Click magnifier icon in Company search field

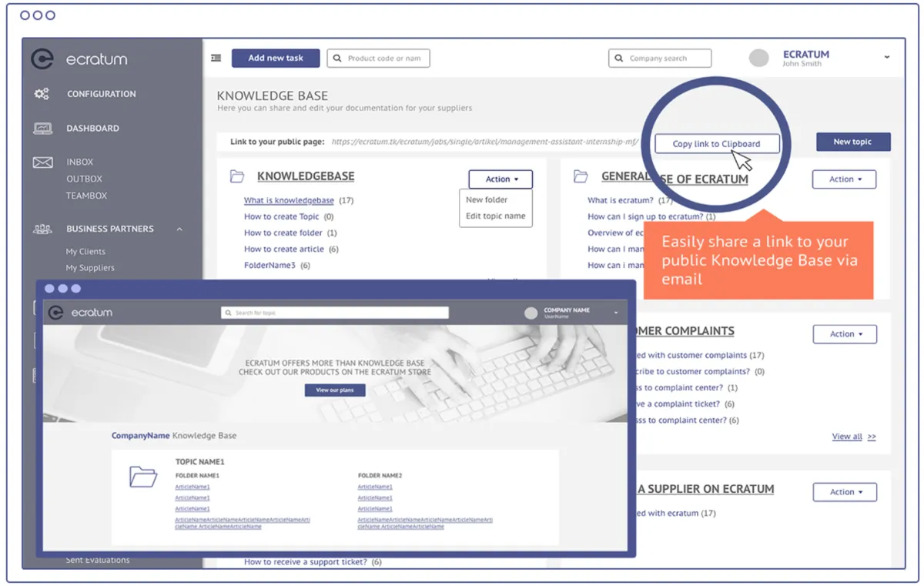(619, 59)
